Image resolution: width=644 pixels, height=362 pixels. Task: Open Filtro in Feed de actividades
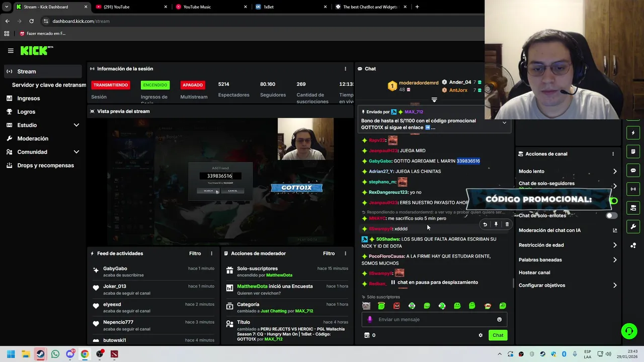point(195,253)
